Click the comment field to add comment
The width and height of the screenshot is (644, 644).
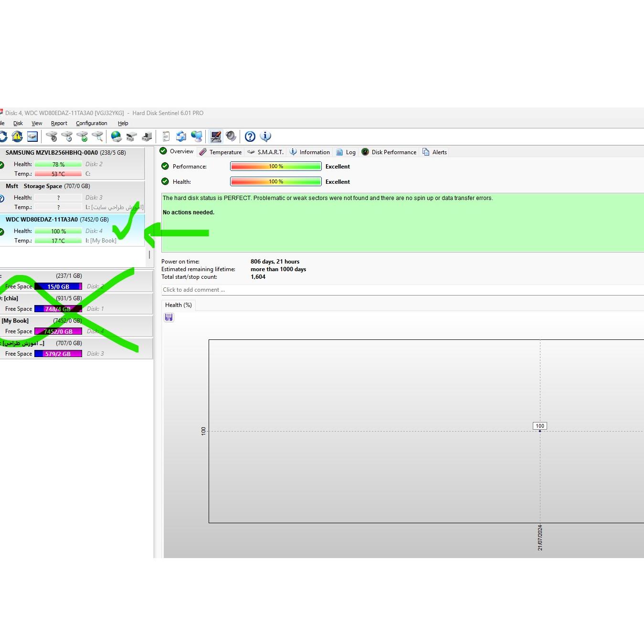point(401,290)
